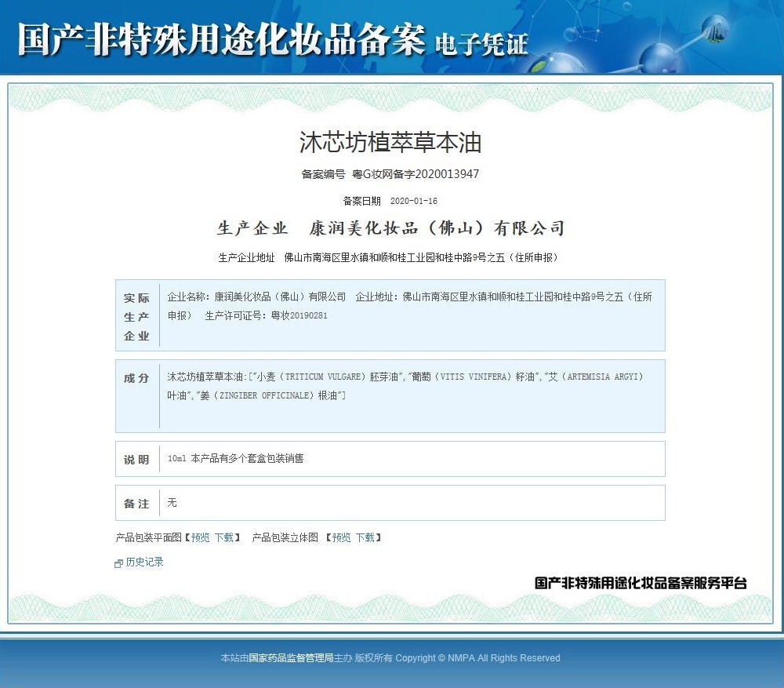This screenshot has width=784, height=688.
Task: Download the 产品包装平面图 file
Action: click(x=224, y=537)
